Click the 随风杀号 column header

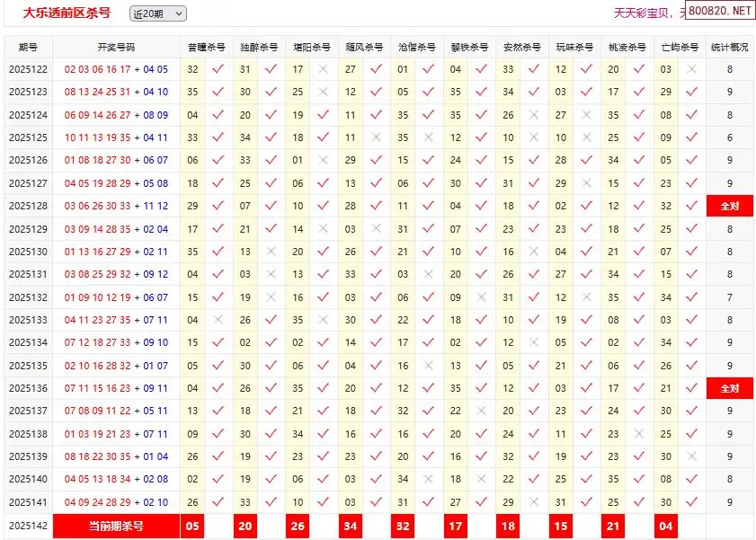click(x=363, y=47)
